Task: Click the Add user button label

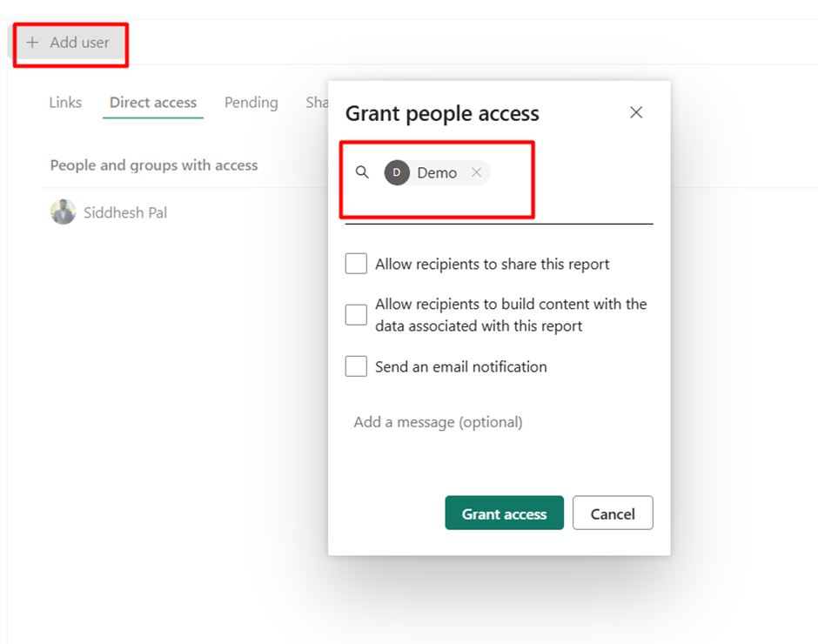Action: click(x=80, y=43)
